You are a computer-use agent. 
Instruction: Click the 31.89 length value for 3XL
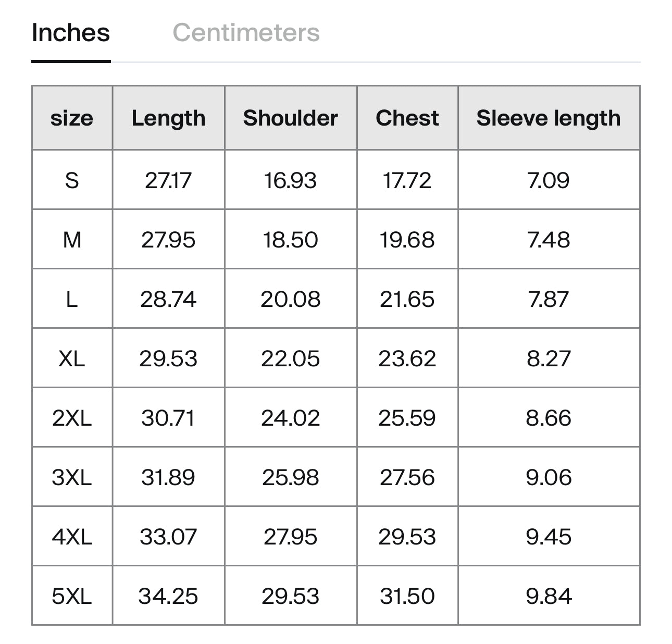[168, 477]
